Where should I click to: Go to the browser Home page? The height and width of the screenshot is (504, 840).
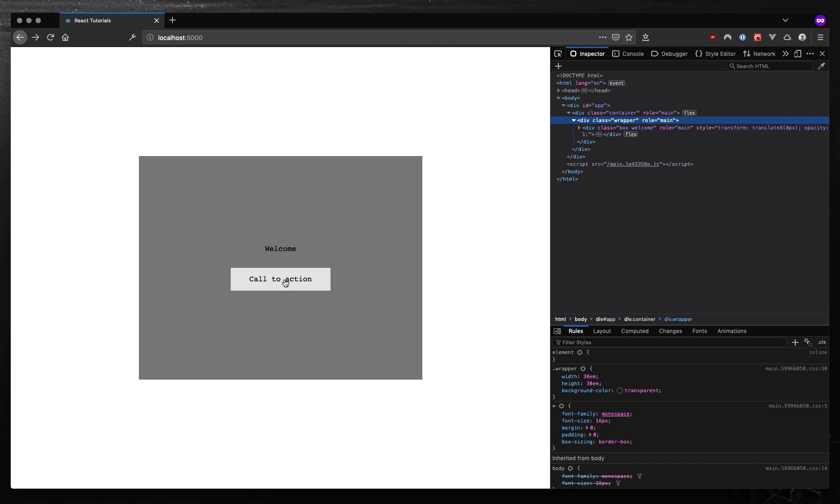click(x=65, y=37)
